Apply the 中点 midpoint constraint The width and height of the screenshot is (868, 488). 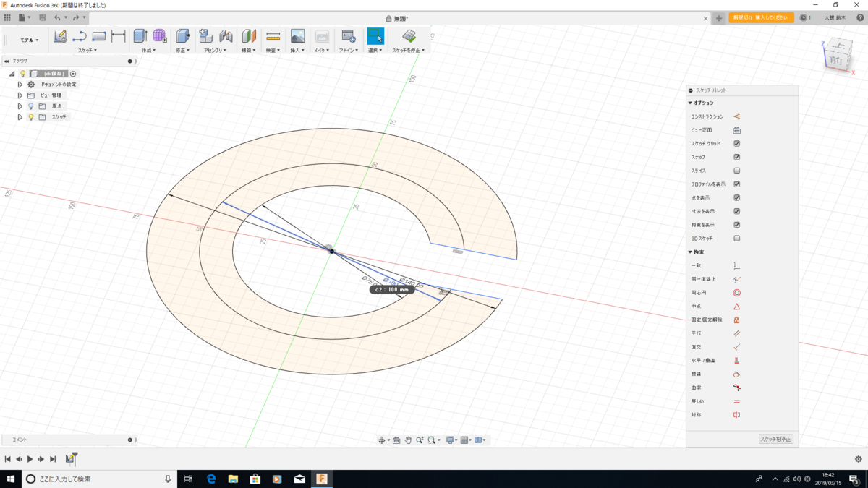[x=736, y=307]
